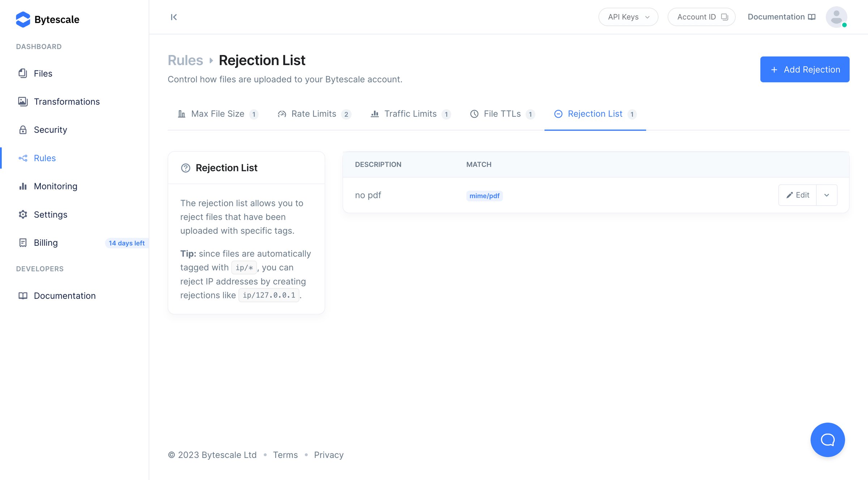Click the Rules nodes icon
The width and height of the screenshot is (868, 480).
pos(23,158)
